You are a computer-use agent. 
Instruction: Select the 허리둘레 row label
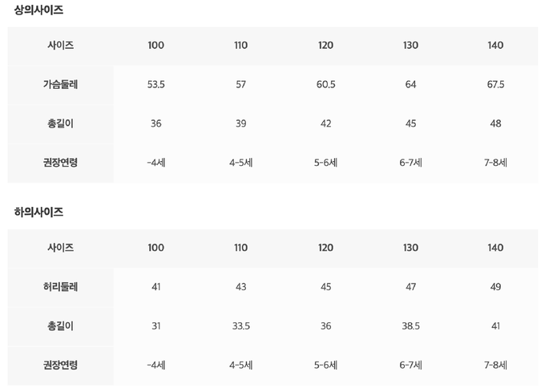pyautogui.click(x=61, y=286)
